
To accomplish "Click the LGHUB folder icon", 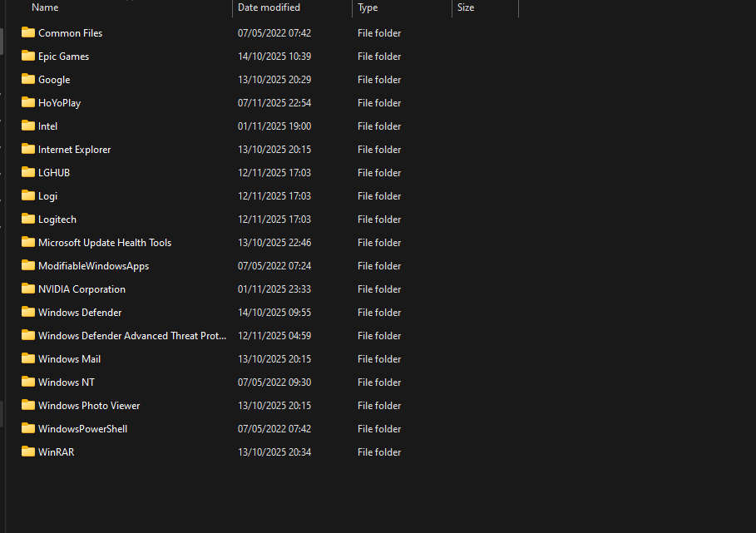I will [x=28, y=172].
